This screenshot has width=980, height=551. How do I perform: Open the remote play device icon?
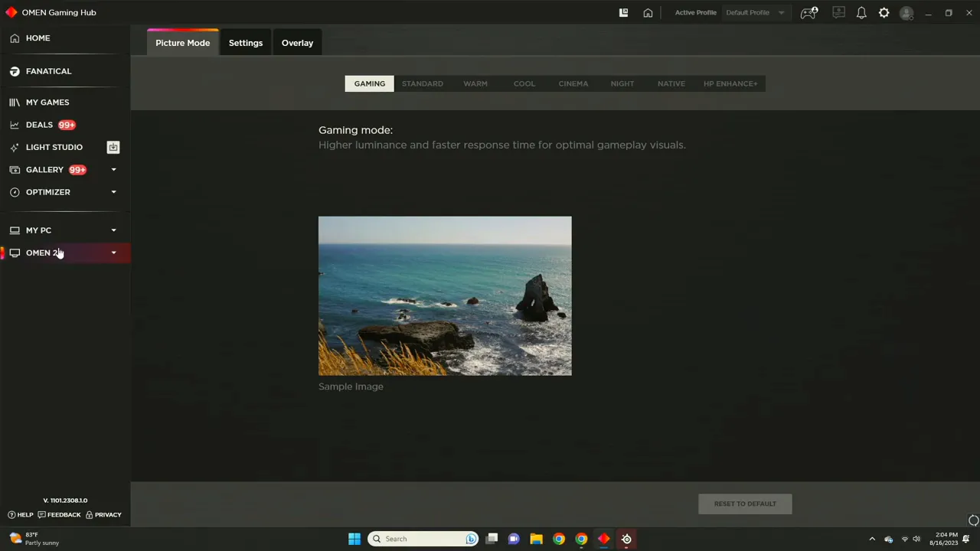tap(838, 12)
